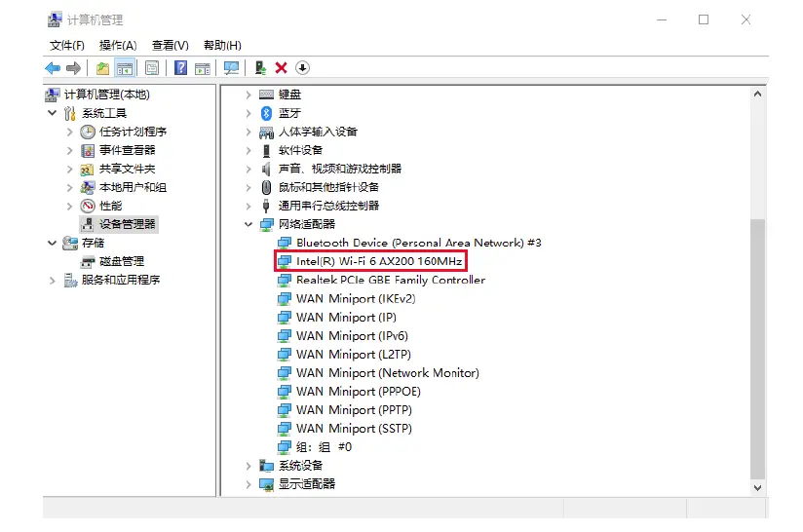Open the 查看(V) menu

click(170, 46)
